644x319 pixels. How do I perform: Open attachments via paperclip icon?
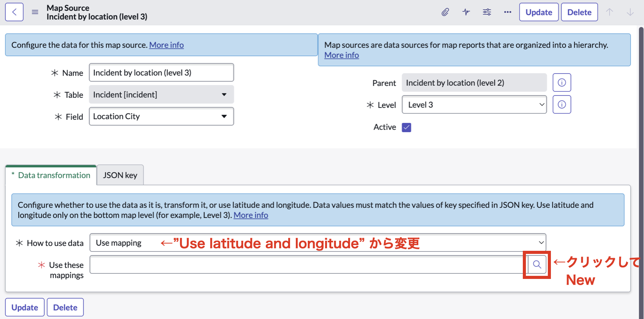[445, 12]
